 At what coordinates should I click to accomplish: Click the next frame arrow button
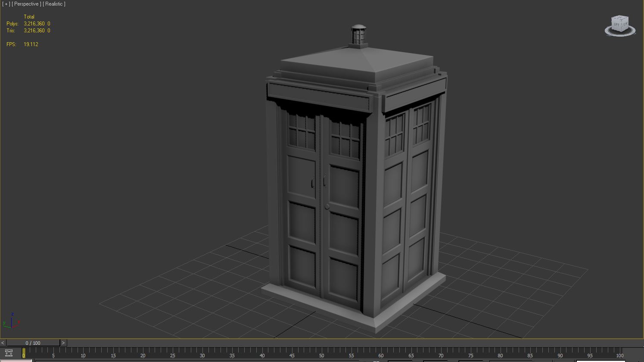tap(63, 343)
